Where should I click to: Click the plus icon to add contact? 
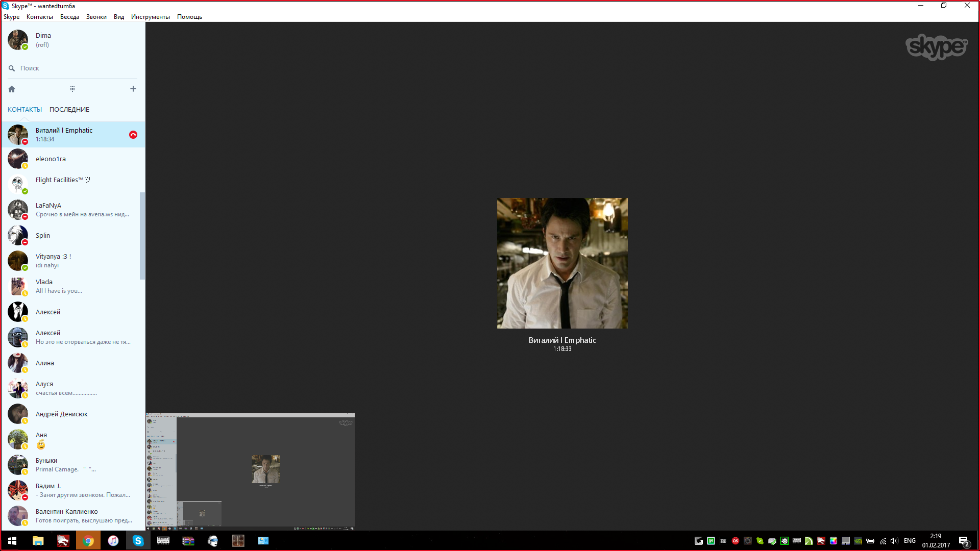[133, 89]
